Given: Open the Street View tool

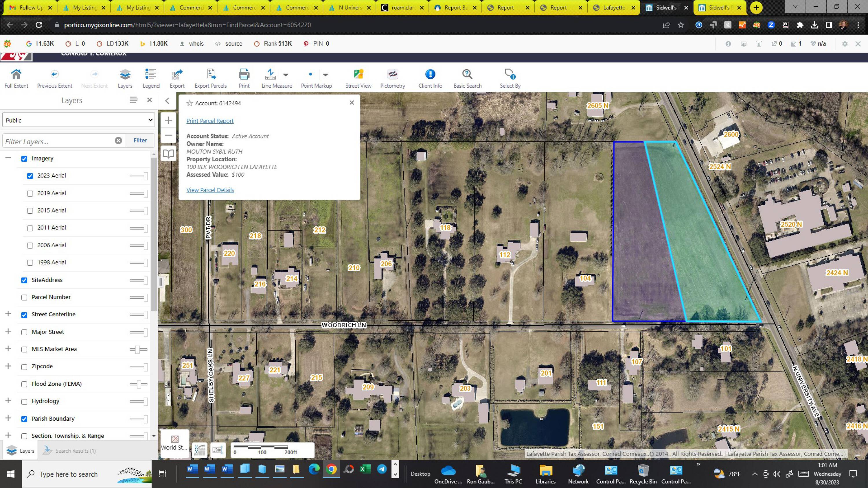Looking at the screenshot, I should (x=358, y=74).
